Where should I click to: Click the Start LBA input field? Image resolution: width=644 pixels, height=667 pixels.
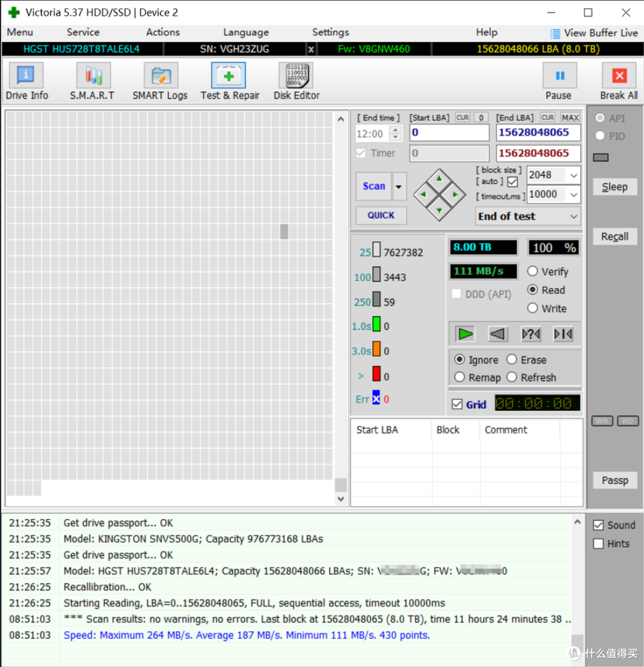pos(449,133)
